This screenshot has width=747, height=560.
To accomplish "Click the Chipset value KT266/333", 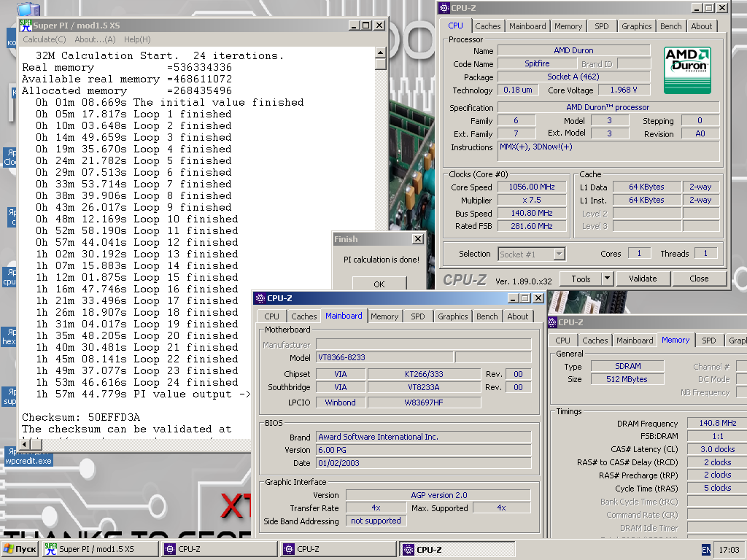I will coord(424,374).
